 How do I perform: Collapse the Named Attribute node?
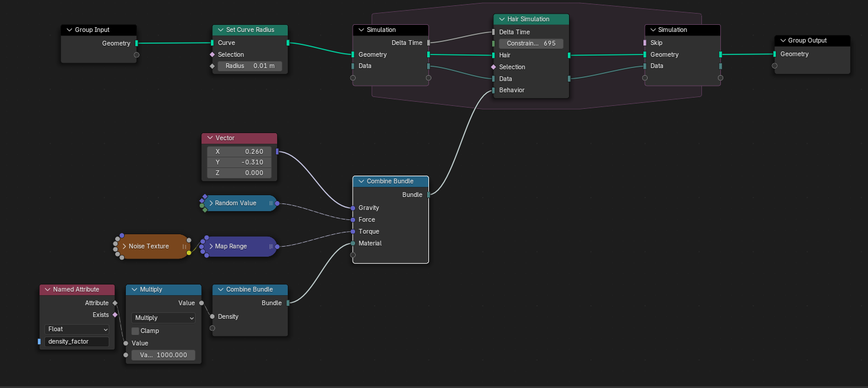click(47, 289)
